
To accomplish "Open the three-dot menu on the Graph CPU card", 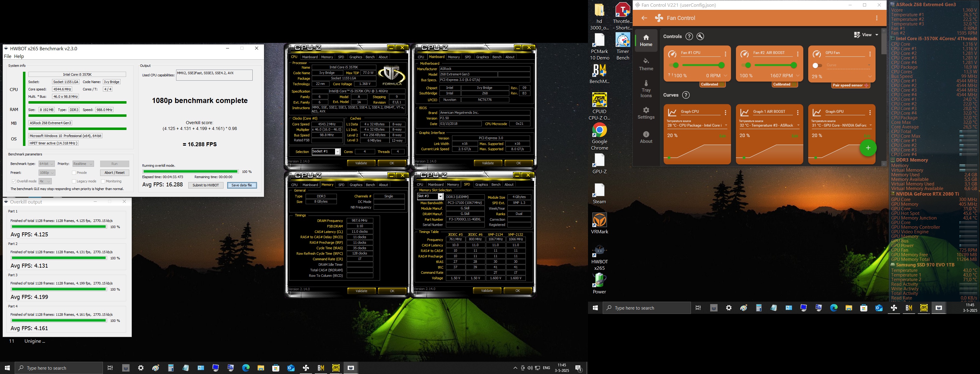I will (726, 113).
